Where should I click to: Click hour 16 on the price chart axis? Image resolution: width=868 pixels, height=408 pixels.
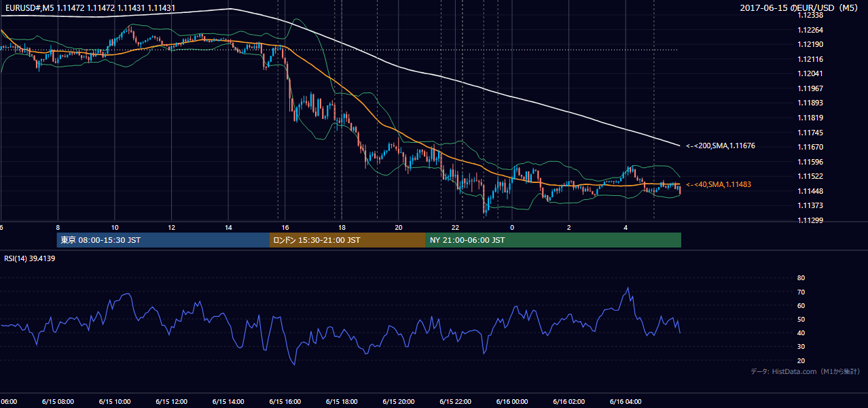click(285, 227)
